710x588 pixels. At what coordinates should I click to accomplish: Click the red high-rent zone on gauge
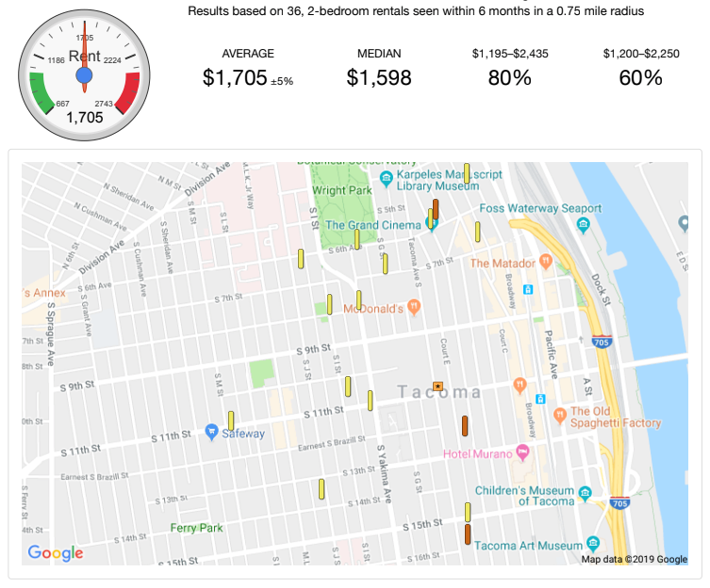pyautogui.click(x=128, y=91)
